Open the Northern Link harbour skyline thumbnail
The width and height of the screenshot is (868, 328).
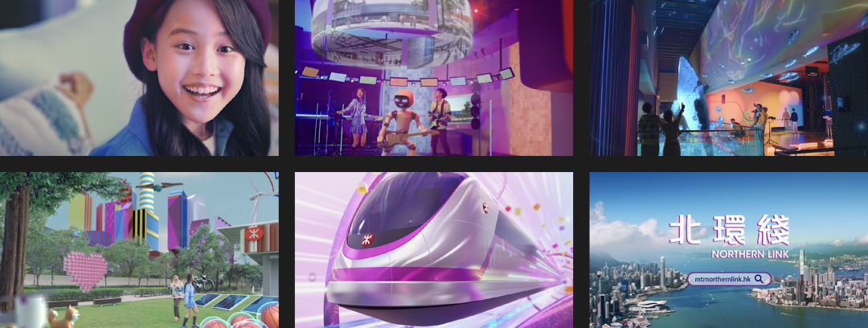pyautogui.click(x=728, y=250)
